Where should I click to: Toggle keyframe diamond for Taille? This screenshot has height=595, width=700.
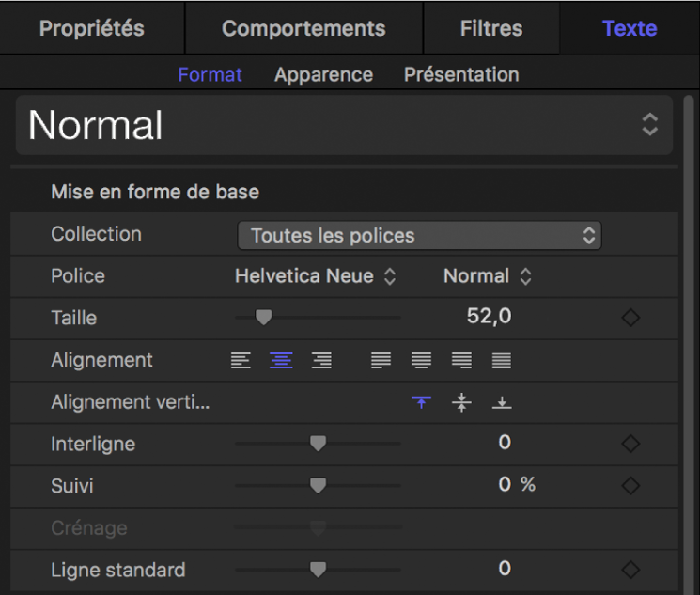[x=630, y=319]
